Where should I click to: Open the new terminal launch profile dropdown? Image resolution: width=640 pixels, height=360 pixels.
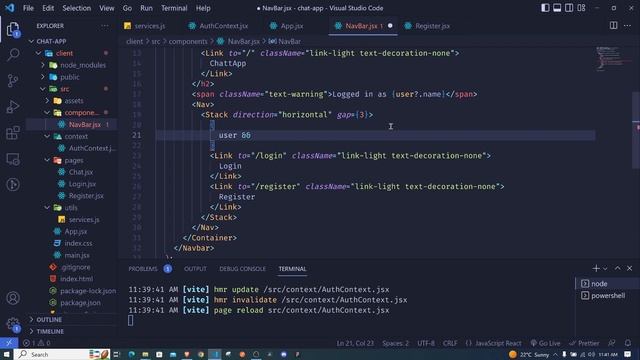(x=605, y=268)
